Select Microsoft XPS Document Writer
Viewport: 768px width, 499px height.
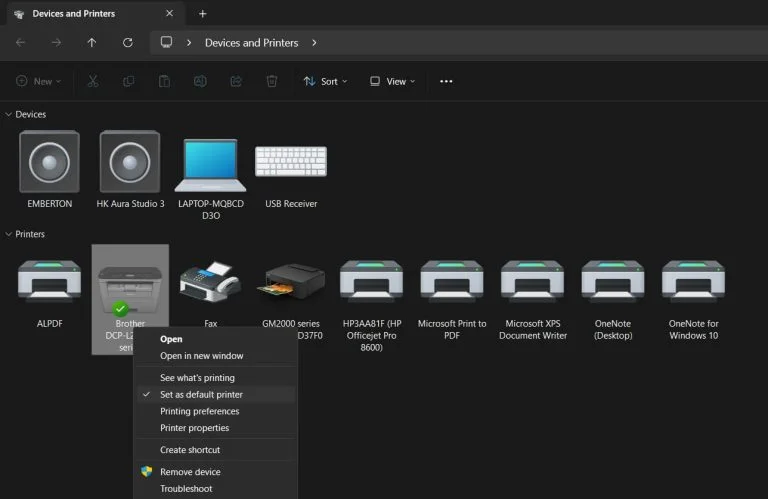point(532,299)
